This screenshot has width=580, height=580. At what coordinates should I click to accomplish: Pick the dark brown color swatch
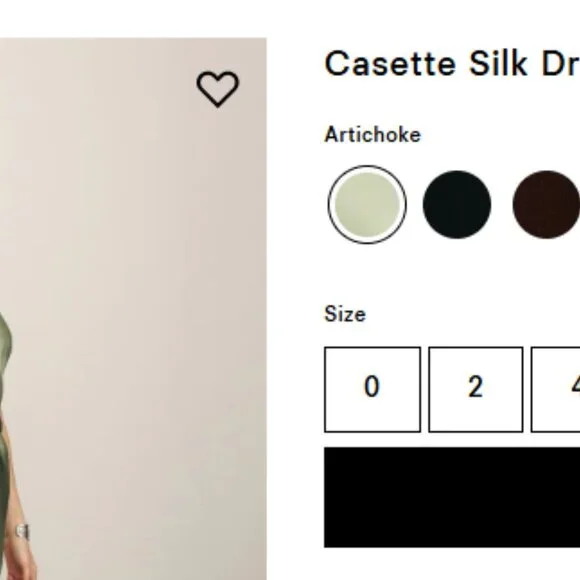(546, 205)
